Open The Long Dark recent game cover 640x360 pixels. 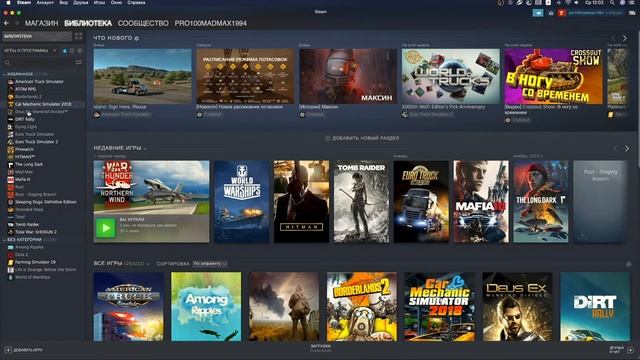(x=541, y=202)
